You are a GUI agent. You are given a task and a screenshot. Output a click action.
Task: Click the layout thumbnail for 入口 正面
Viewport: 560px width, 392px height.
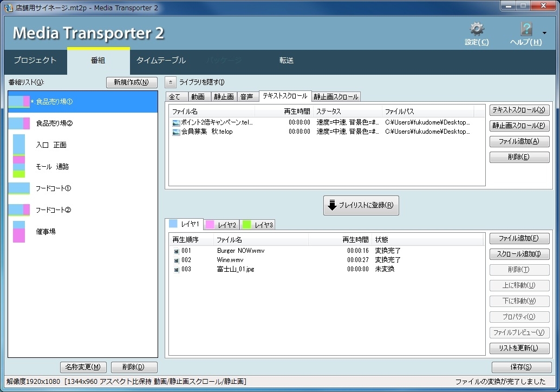click(x=19, y=145)
